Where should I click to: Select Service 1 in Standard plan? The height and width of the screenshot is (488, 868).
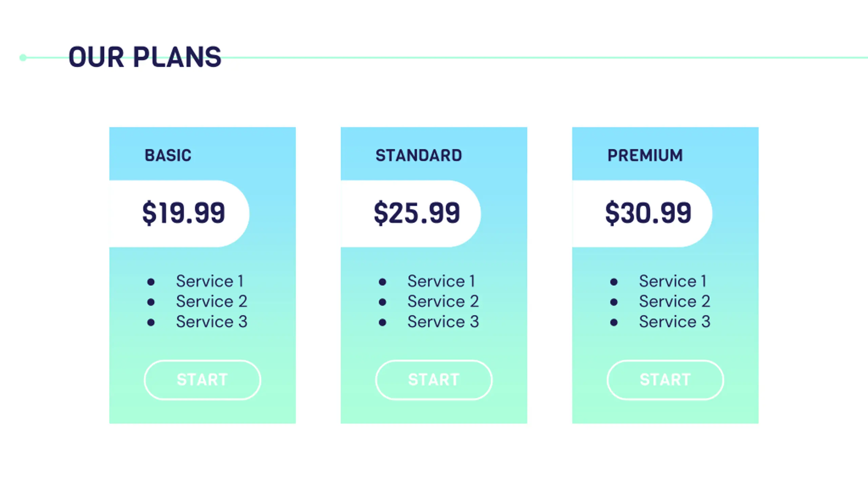click(x=441, y=281)
